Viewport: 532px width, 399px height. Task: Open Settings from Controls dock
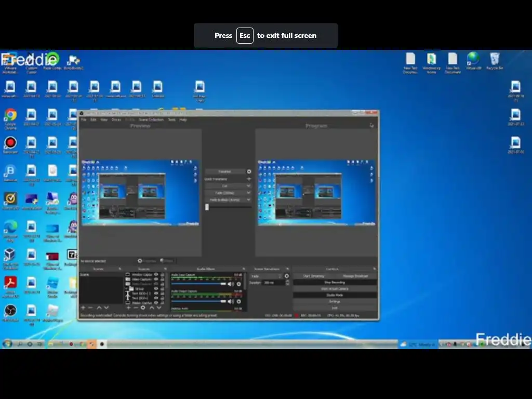point(335,302)
